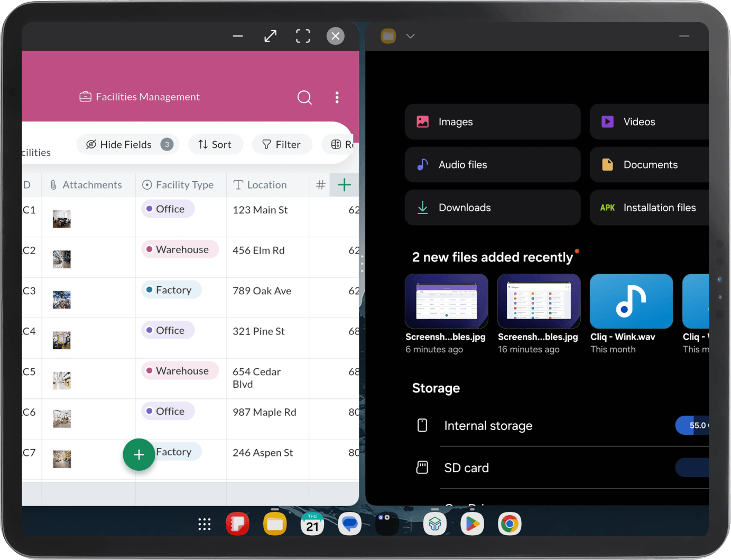Open the black two-eyed app in taskbar
Viewport: 731px width, 560px height.
tap(387, 524)
